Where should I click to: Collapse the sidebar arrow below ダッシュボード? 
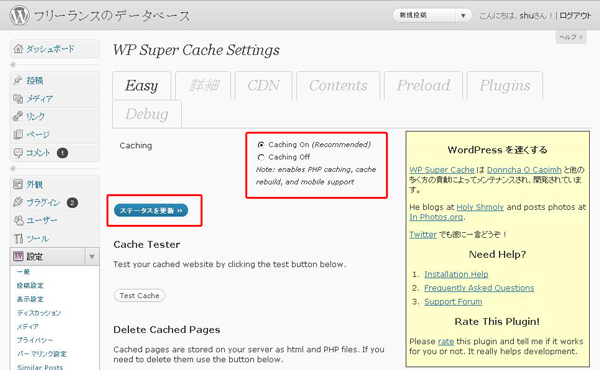[x=13, y=65]
